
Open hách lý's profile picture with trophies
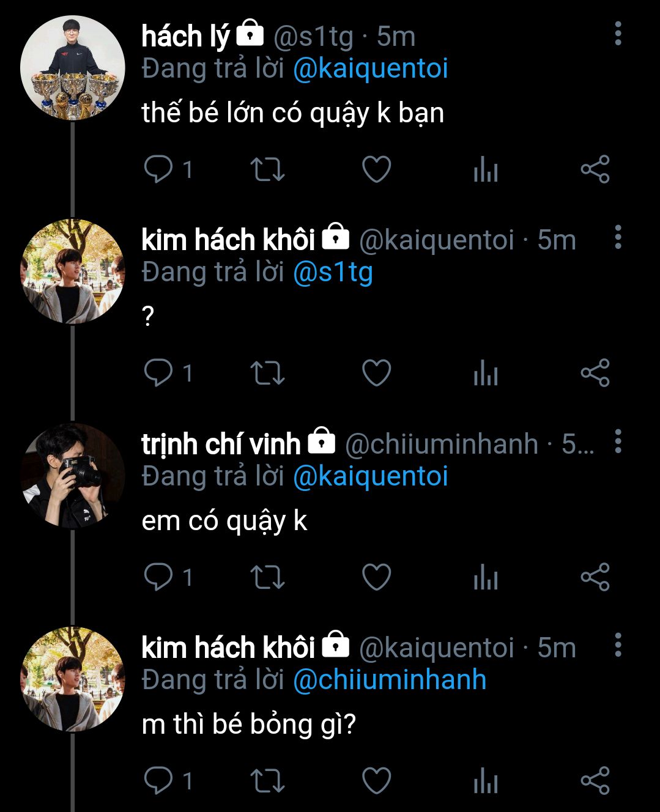click(72, 68)
